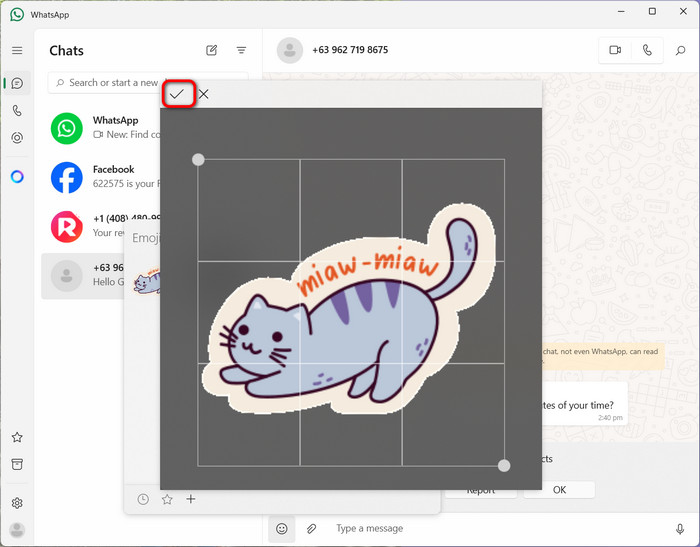The width and height of the screenshot is (700, 547).
Task: Open your profile avatar in sidebar
Action: pyautogui.click(x=17, y=530)
